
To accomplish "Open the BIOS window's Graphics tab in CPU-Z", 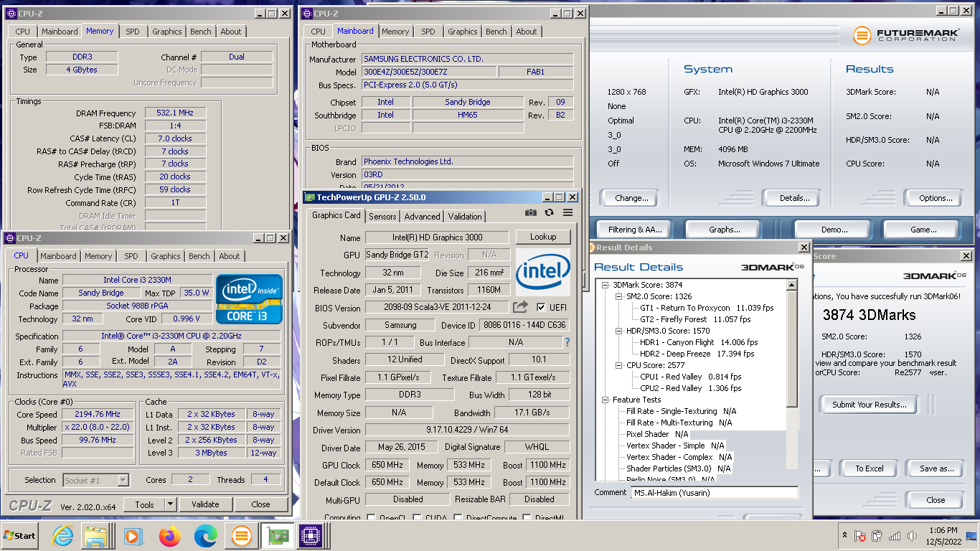I will [462, 32].
